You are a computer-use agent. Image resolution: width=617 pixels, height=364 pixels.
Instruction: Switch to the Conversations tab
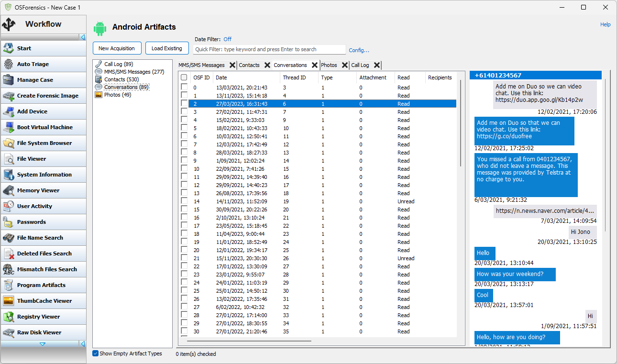[x=290, y=65]
